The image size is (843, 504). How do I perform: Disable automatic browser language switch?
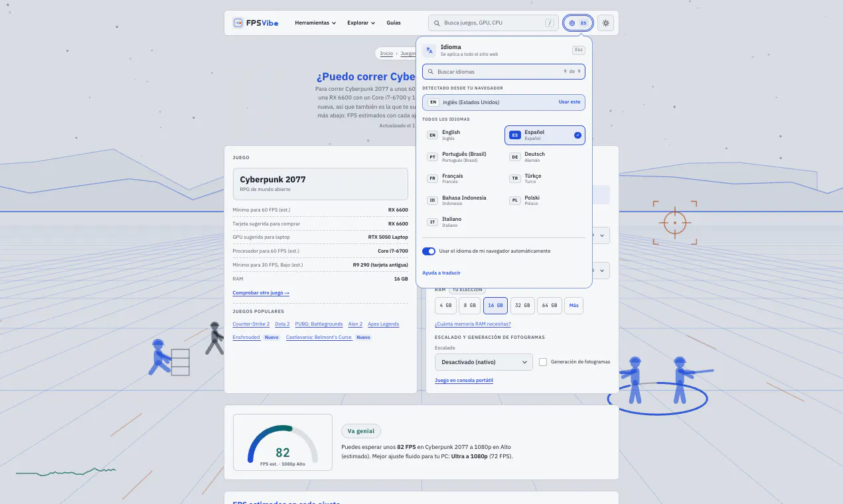click(429, 251)
